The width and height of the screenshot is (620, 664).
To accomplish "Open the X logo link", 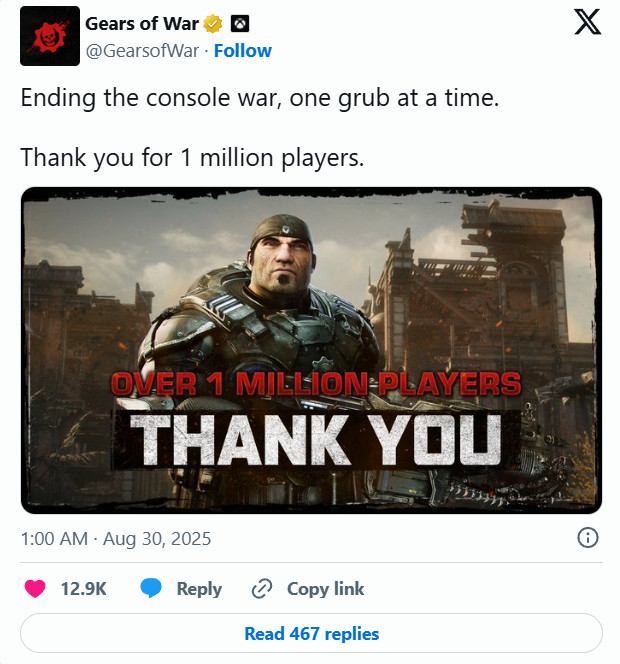I will point(587,24).
